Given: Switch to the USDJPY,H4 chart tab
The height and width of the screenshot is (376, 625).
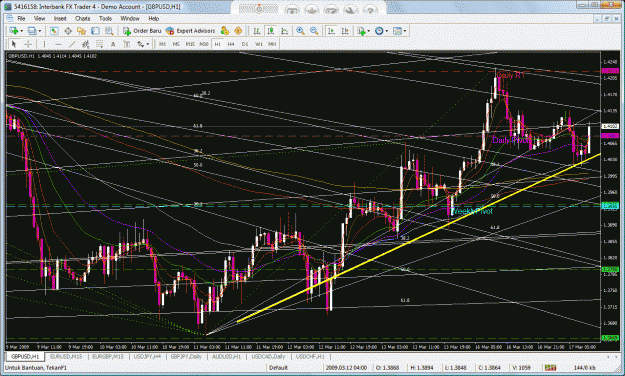Looking at the screenshot, I should pos(147,356).
